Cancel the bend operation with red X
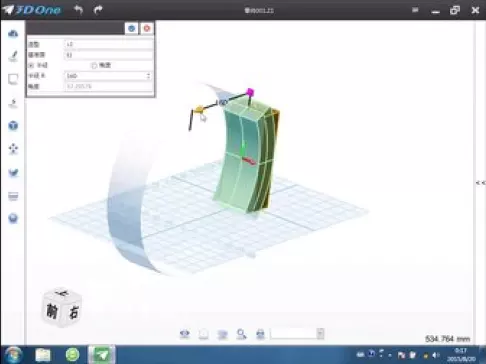 (x=147, y=28)
